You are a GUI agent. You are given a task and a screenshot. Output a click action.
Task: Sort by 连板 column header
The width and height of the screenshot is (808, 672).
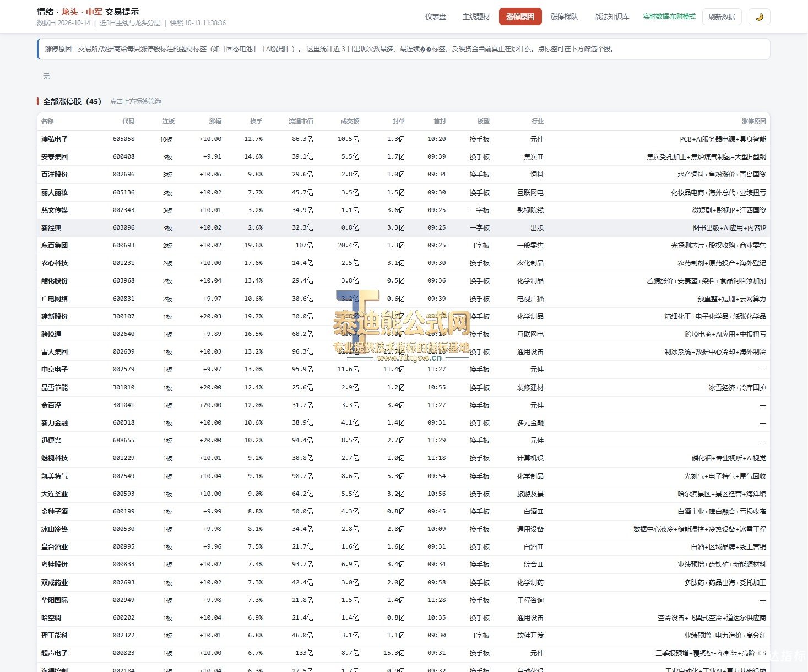[169, 121]
